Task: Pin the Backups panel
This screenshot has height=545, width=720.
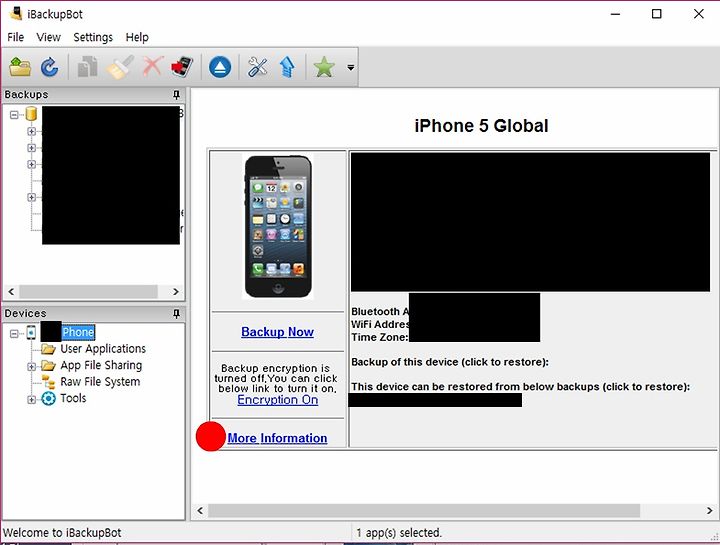Action: click(176, 95)
